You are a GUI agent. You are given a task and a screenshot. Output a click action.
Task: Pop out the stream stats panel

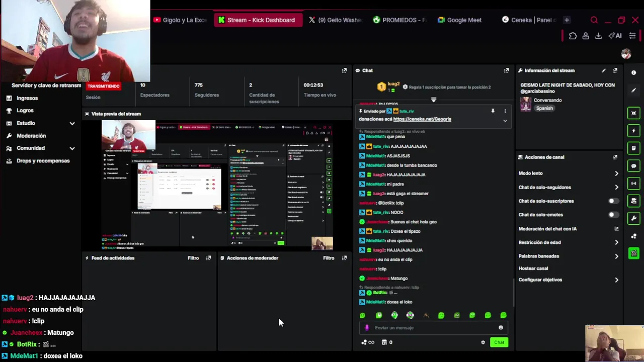pos(344,70)
